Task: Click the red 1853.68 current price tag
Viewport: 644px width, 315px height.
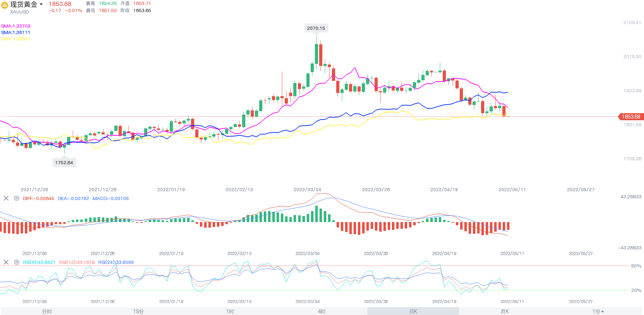Action: (631, 117)
